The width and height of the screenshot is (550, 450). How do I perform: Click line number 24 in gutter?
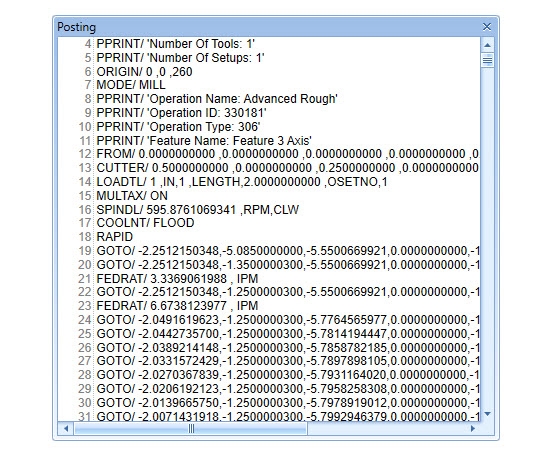[x=85, y=320]
